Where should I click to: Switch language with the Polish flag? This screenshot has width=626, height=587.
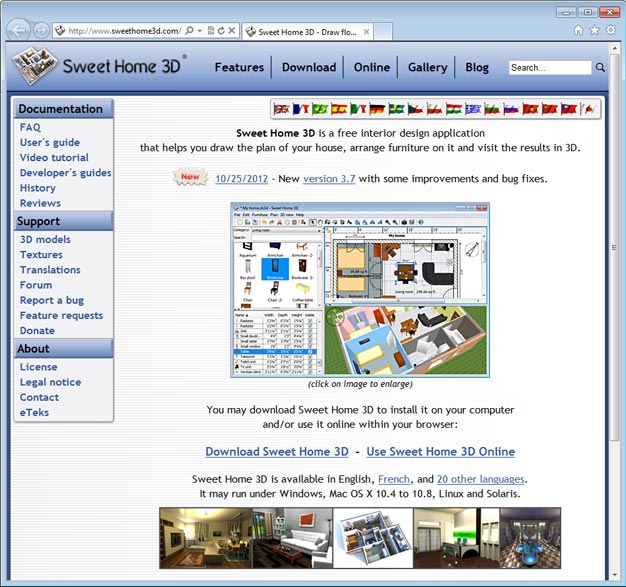pyautogui.click(x=435, y=109)
